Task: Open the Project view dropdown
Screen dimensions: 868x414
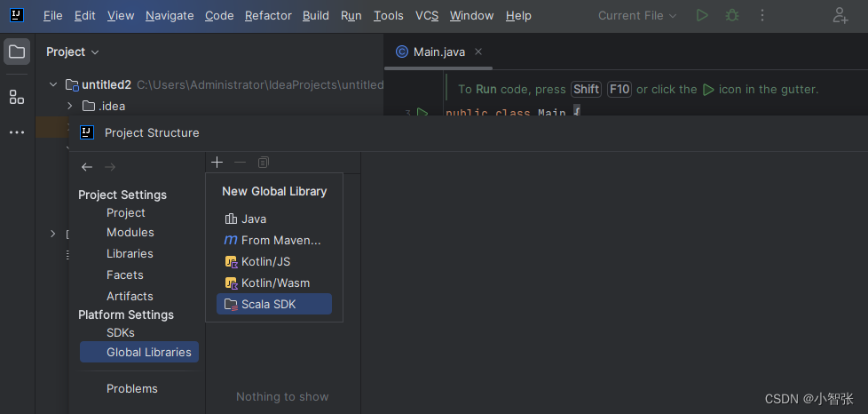Action: tap(73, 52)
